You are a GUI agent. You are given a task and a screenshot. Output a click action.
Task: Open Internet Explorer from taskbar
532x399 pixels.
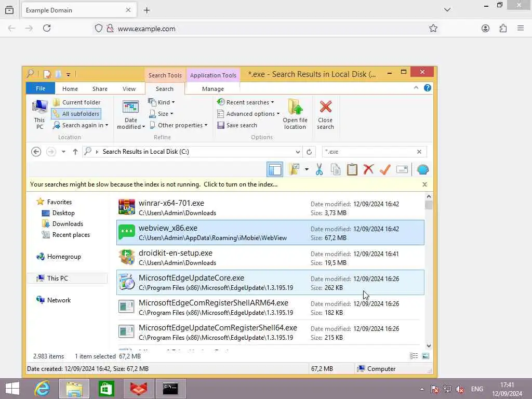(x=42, y=389)
